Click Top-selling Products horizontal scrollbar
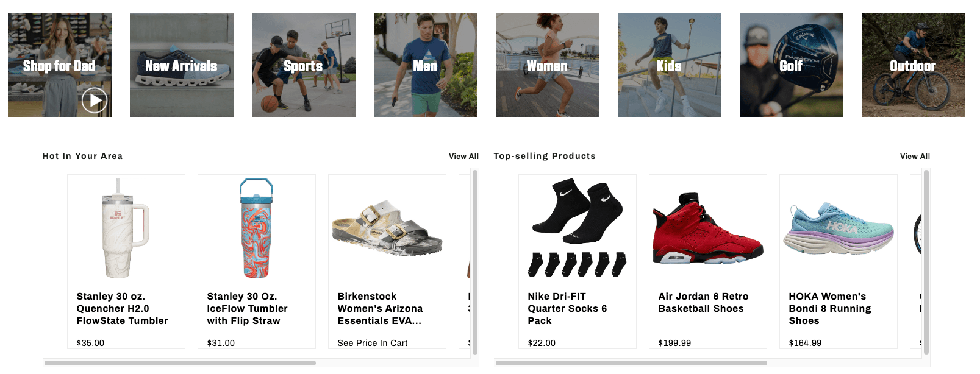Viewport: 980px width, 374px height. (631, 363)
